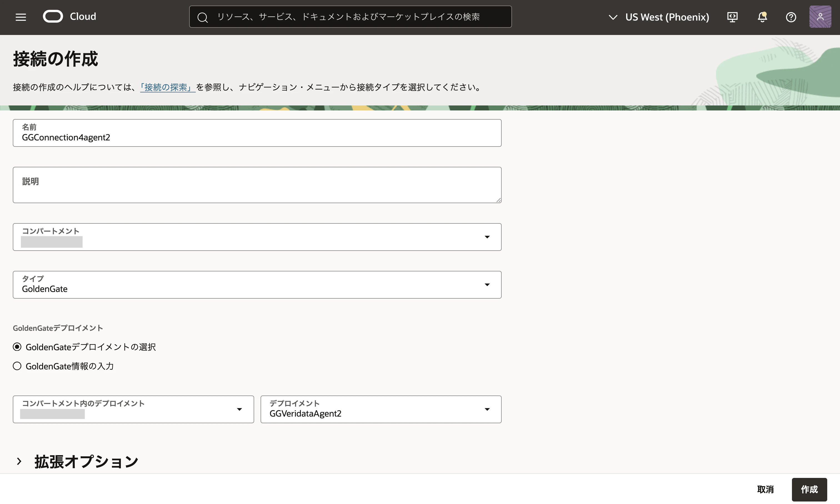Open the hamburger navigation menu
Image resolution: width=840 pixels, height=504 pixels.
pyautogui.click(x=21, y=17)
